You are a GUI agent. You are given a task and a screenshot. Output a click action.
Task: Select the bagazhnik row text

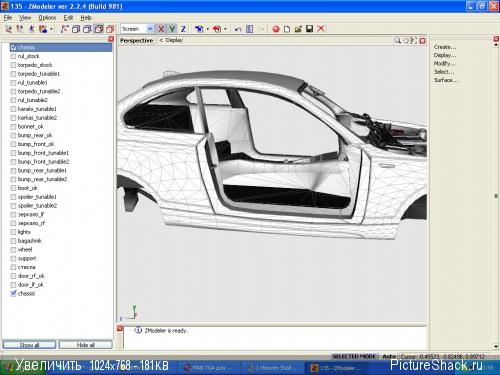click(30, 241)
